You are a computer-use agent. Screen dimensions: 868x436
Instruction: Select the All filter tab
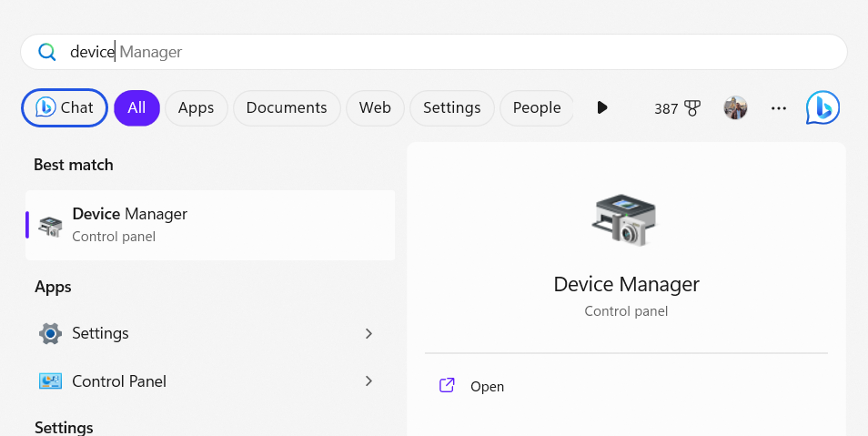(136, 107)
